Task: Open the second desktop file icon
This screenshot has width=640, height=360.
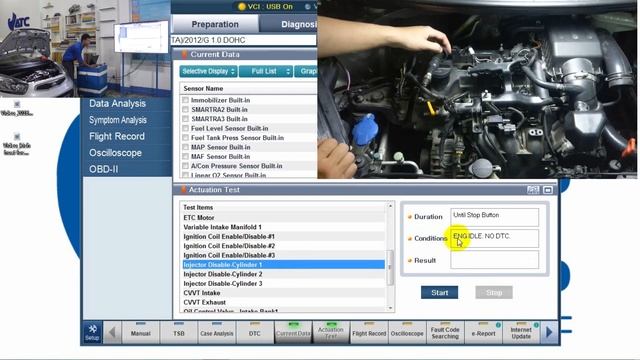Action: pyautogui.click(x=17, y=144)
